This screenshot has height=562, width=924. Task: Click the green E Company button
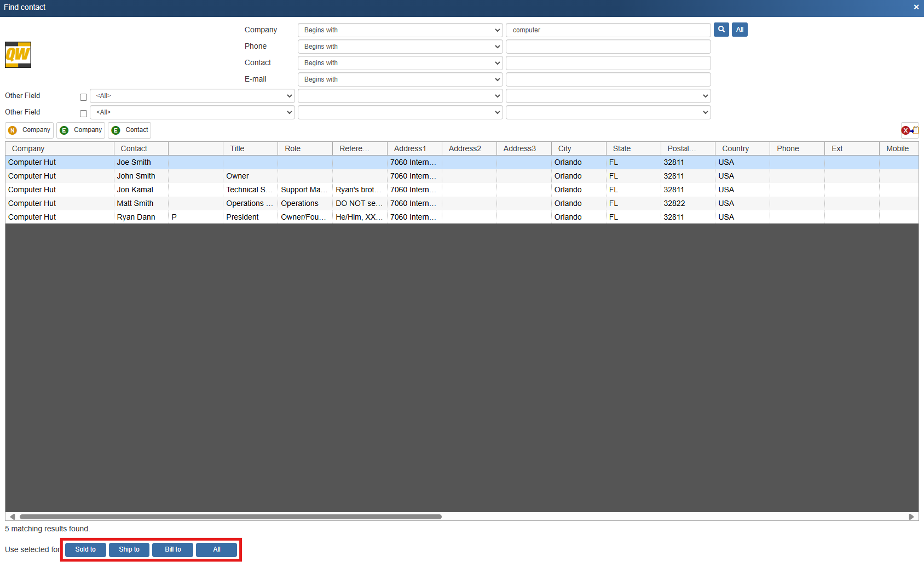pos(81,130)
